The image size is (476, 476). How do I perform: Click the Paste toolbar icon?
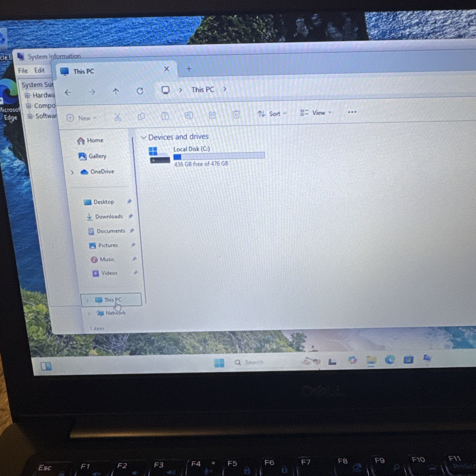pyautogui.click(x=165, y=116)
